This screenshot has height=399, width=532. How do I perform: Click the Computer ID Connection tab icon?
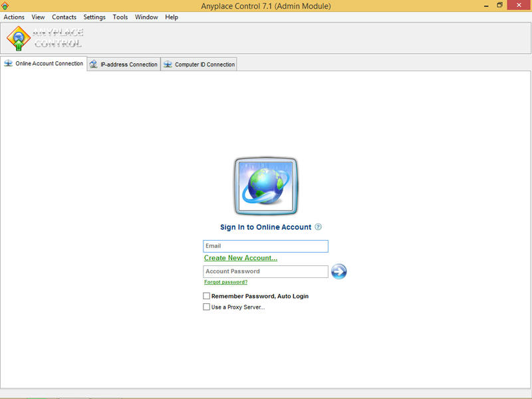tap(168, 64)
